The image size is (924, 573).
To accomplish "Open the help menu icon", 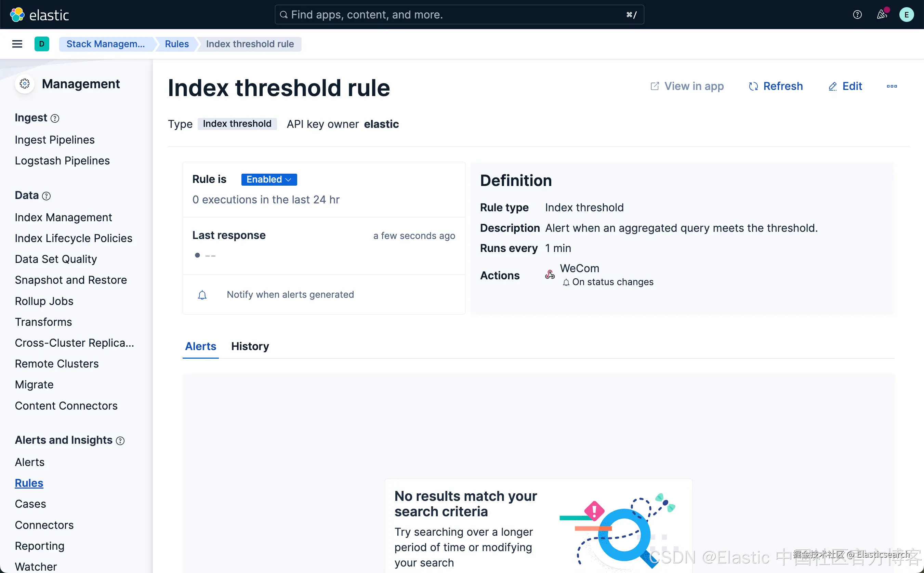I will [x=857, y=15].
